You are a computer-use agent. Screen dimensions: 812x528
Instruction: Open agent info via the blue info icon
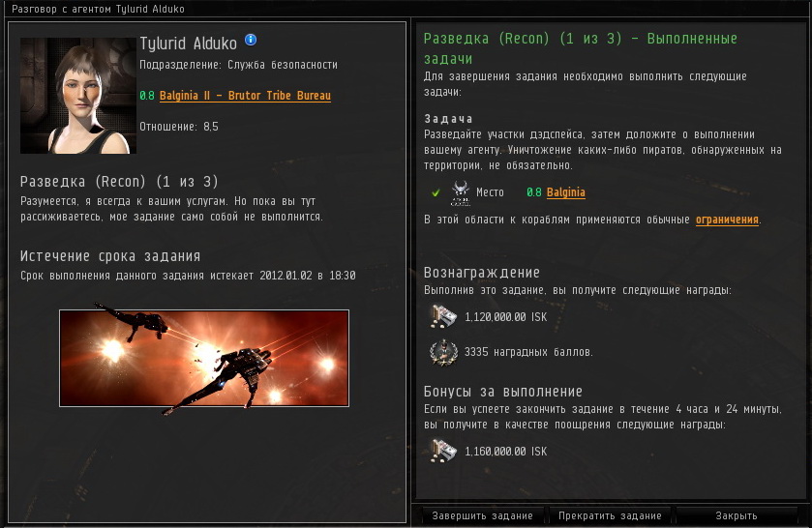click(x=251, y=40)
